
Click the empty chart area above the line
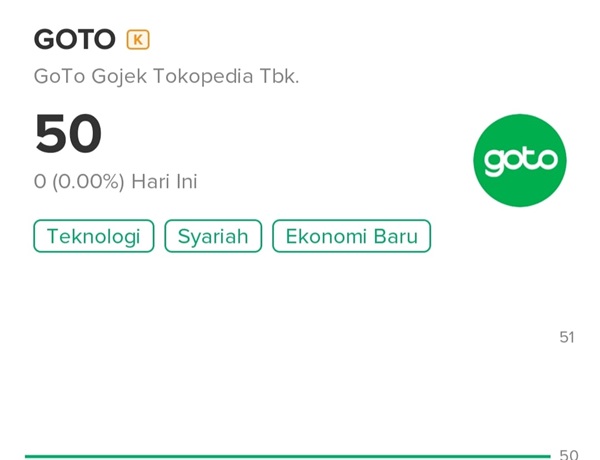tap(287, 356)
